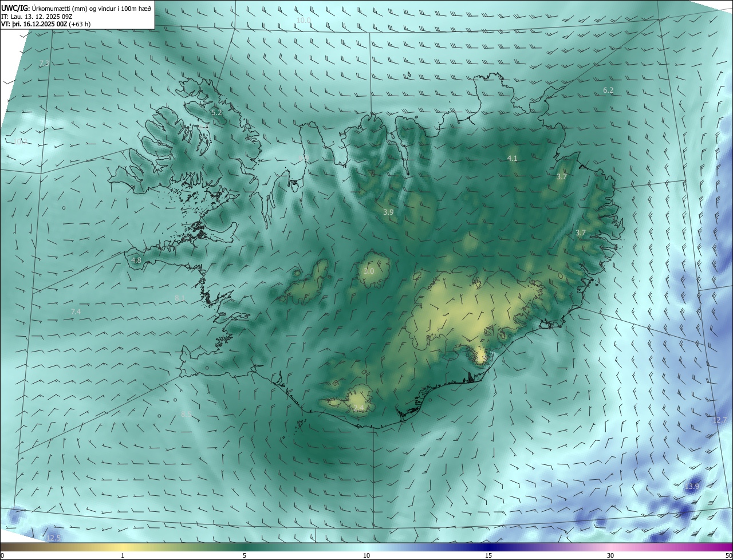
Task: Click the 1 tick on the colour scale
Action: (123, 555)
